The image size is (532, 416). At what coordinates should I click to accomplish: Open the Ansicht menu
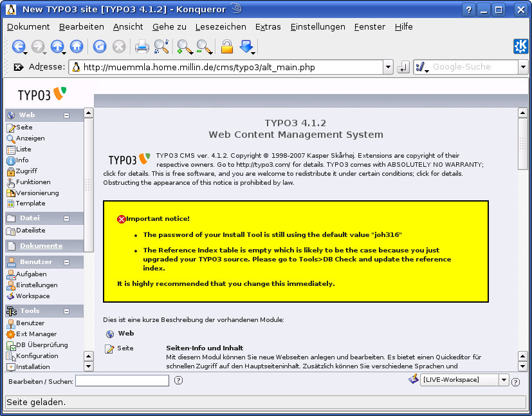(128, 27)
